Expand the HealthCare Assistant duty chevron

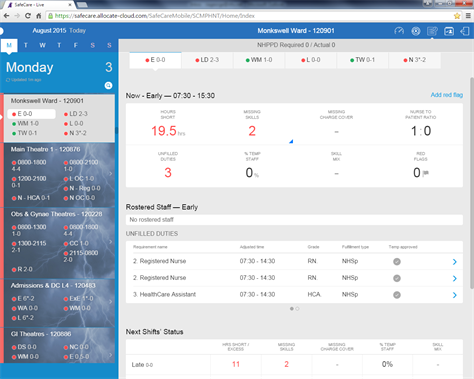(455, 295)
